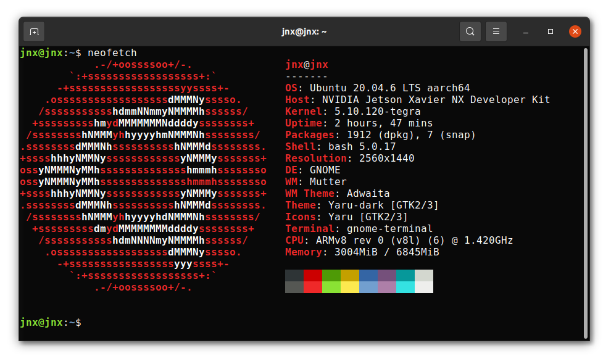Screen dimensions: 611x364
Task: Click the vertical scrollbar of the terminal
Action: click(x=585, y=193)
